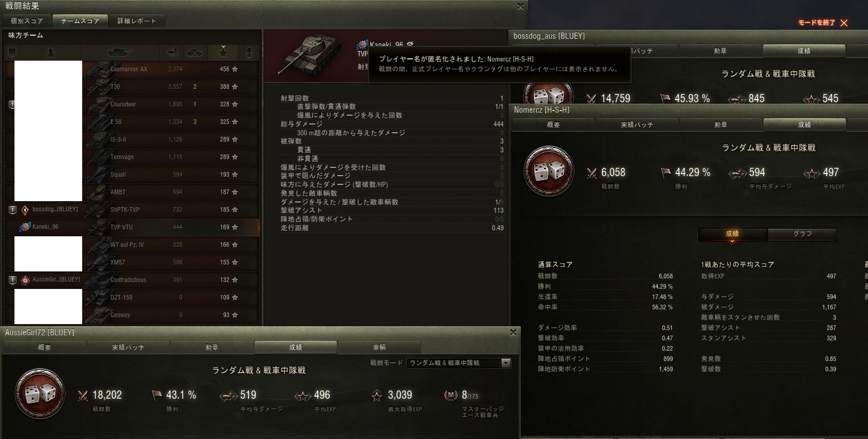Open 勲章 tab in Nomercz panel
This screenshot has width=868, height=439.
[721, 125]
